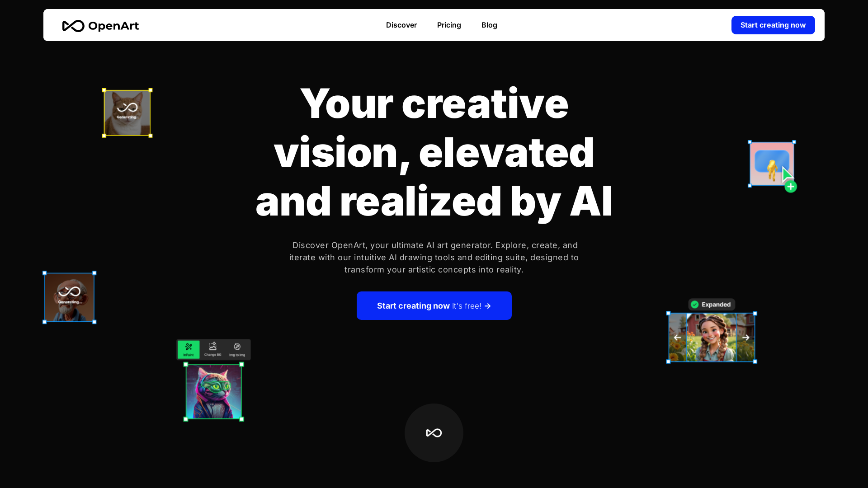The image size is (868, 488).
Task: Click the generating animation icon on cat image
Action: [127, 112]
